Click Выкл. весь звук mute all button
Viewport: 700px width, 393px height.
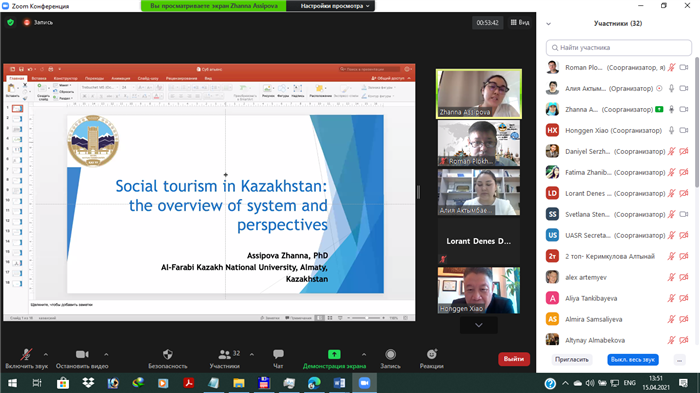pos(633,360)
